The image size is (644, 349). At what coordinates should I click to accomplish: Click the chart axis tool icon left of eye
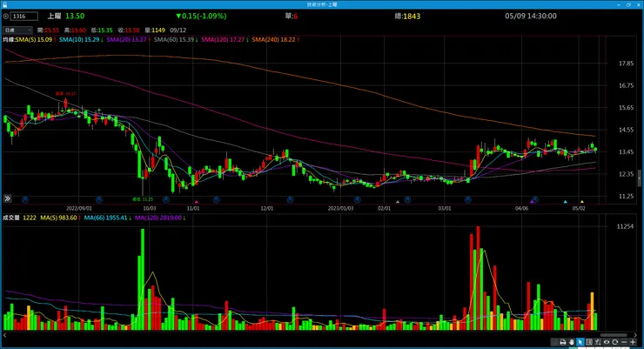[x=598, y=342]
